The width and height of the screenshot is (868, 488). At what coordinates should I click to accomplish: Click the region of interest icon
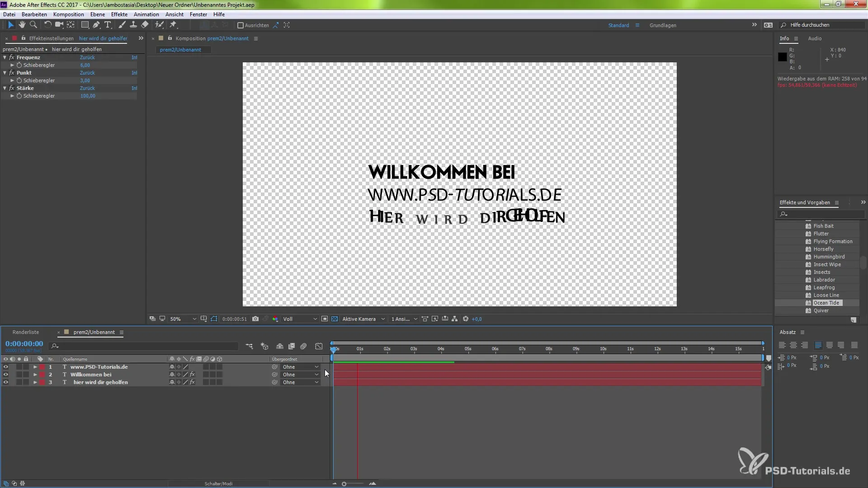325,319
